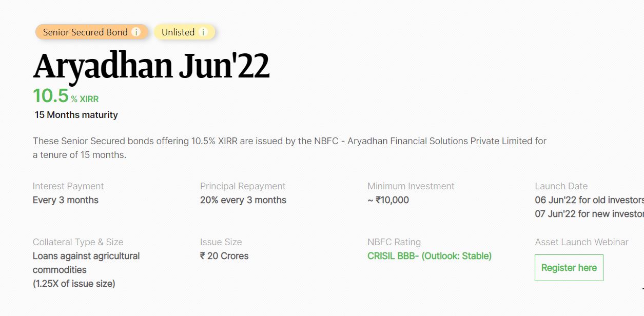Image resolution: width=644 pixels, height=316 pixels.
Task: Click the Register here button
Action: 569,268
